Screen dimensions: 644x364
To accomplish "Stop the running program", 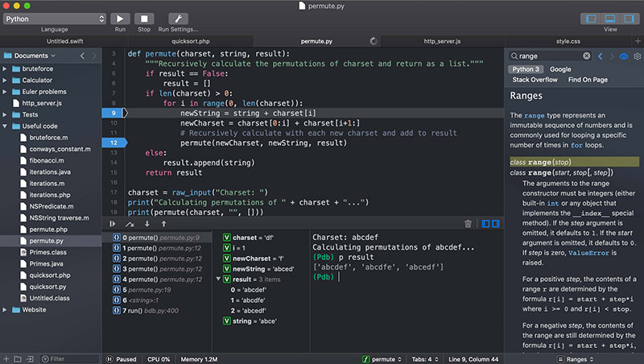I will (x=144, y=19).
